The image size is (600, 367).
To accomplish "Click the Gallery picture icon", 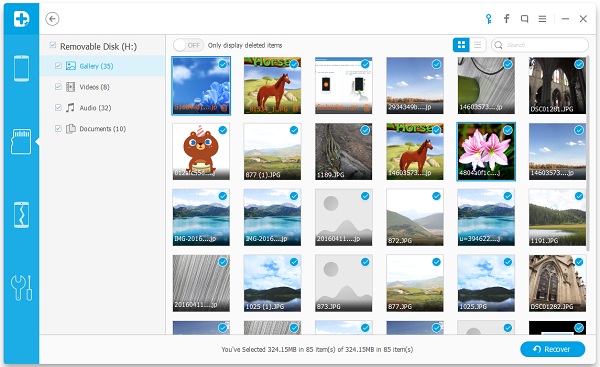I will [71, 66].
